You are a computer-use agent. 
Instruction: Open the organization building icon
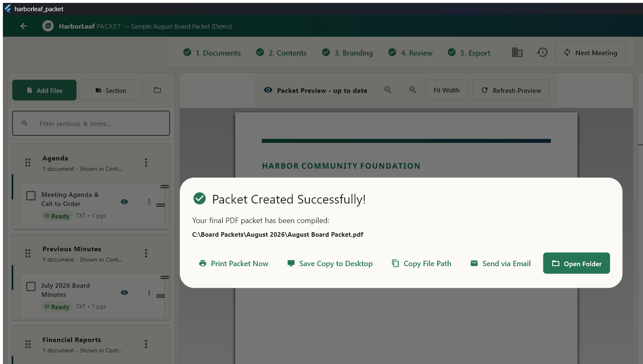coord(517,52)
